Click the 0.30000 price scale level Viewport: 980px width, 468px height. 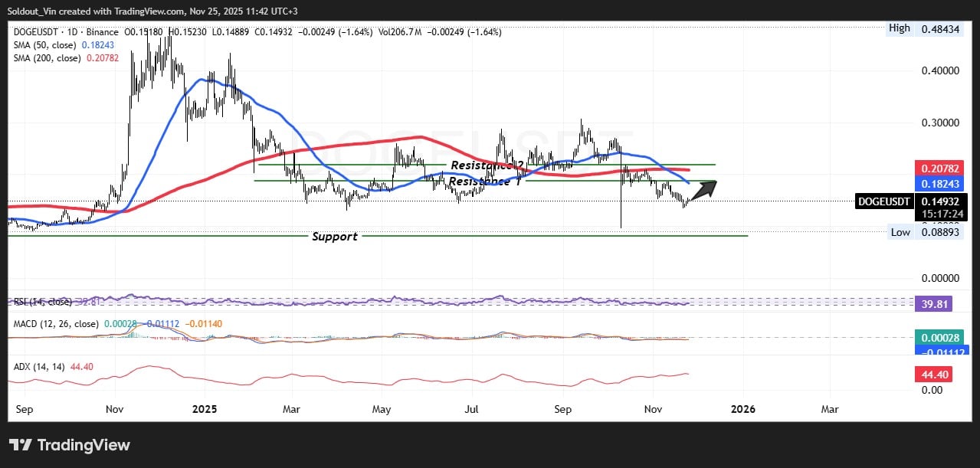(x=939, y=123)
